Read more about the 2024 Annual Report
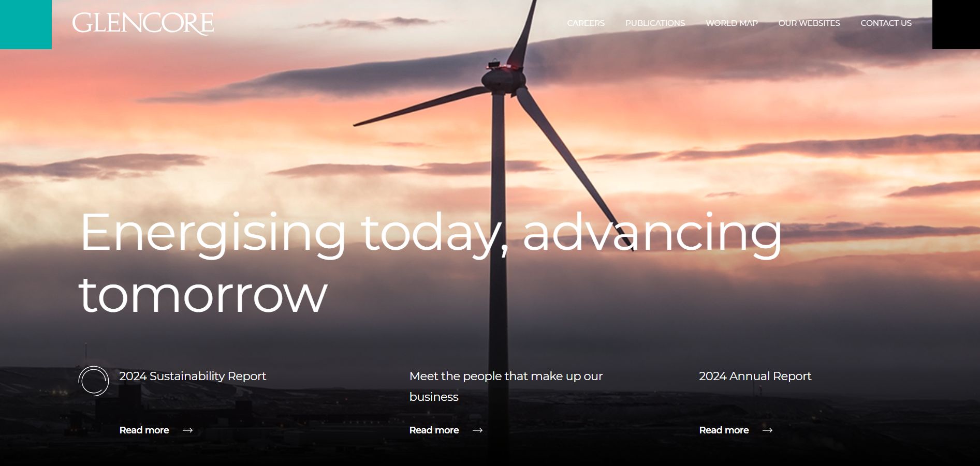The image size is (980, 466). click(723, 430)
